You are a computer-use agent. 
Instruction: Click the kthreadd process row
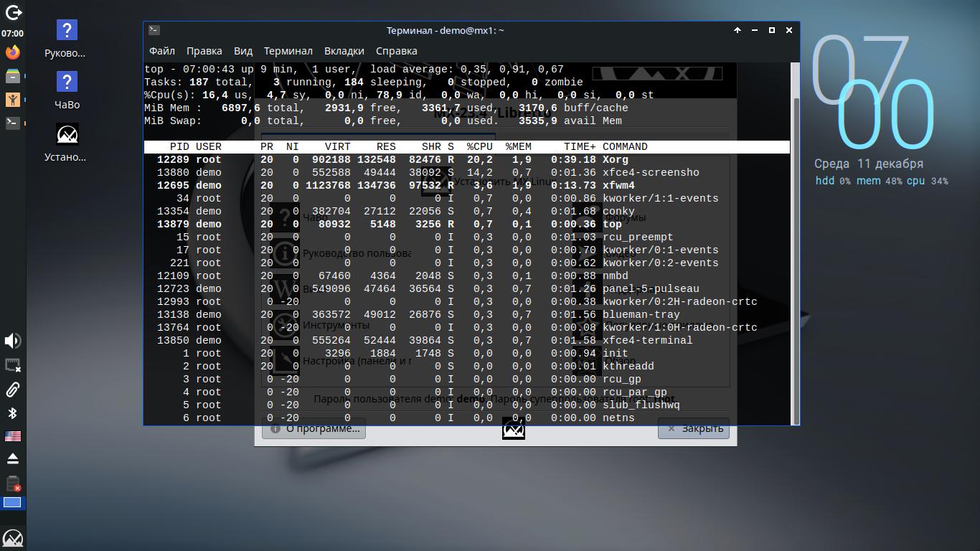point(467,366)
